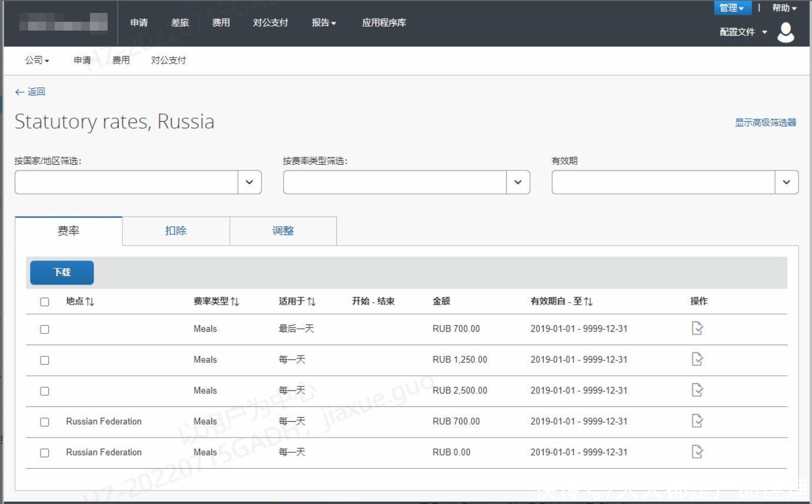Check the RUB 2,500.00 row checkbox

45,391
